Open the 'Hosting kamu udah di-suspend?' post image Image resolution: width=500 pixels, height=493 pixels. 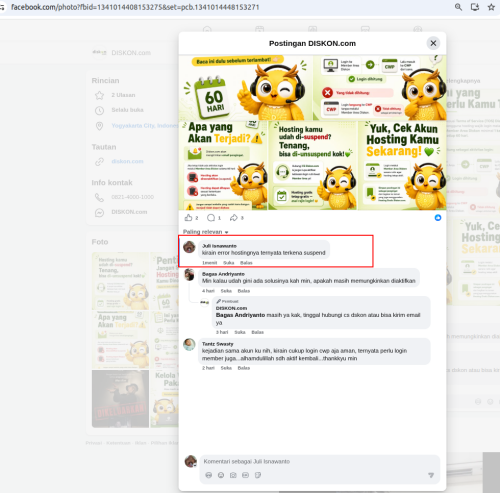tap(313, 165)
